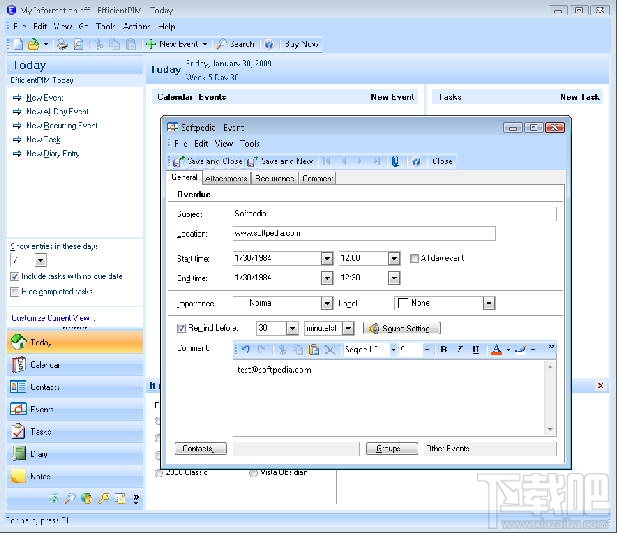Click the Undo icon in comment editor
Viewport: 617px width, 534px height.
click(245, 349)
